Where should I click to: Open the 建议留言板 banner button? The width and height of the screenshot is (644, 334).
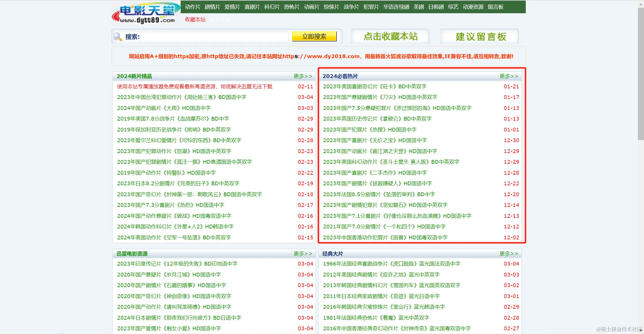tap(480, 37)
